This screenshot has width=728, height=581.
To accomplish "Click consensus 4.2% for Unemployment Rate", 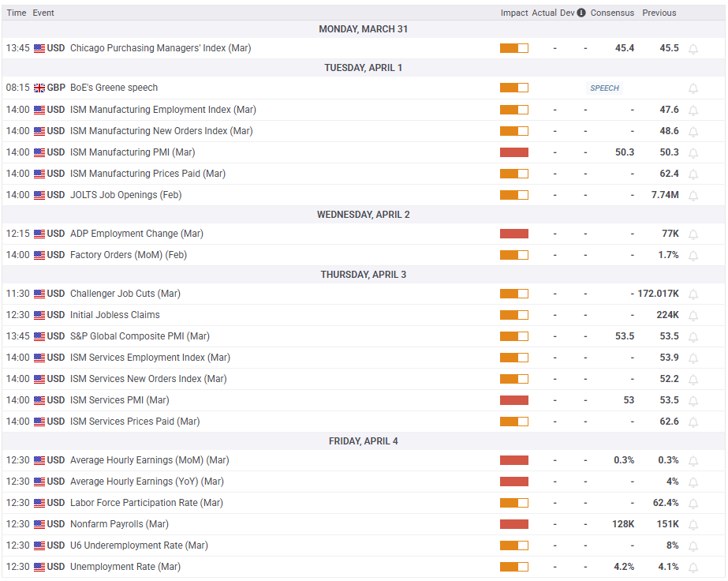I will [624, 567].
